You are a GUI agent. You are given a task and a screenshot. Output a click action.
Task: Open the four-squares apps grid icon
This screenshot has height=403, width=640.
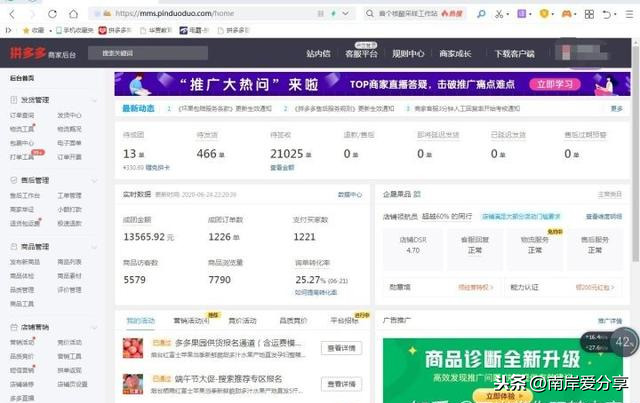[589, 14]
